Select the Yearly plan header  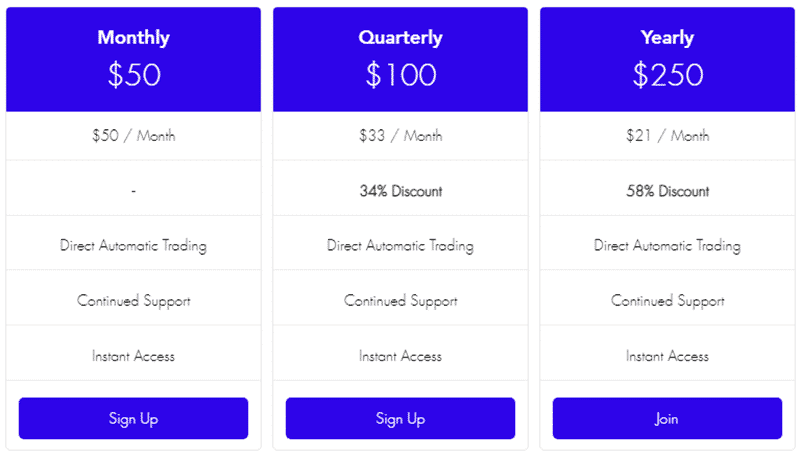[667, 59]
